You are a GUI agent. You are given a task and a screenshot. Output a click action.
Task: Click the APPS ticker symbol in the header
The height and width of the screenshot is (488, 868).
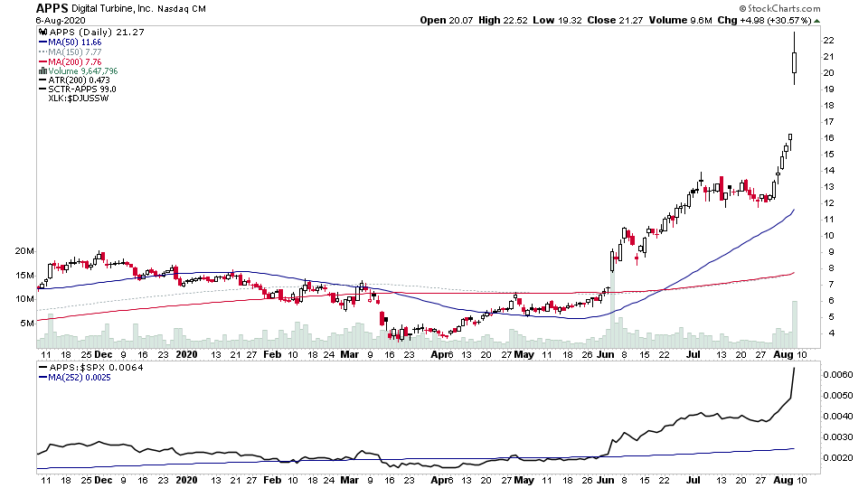point(52,8)
